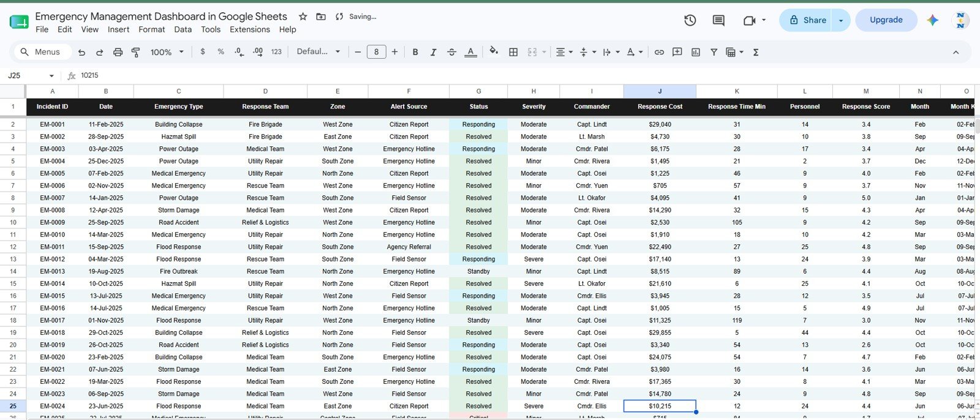980x420 pixels.
Task: Open text rotation dropdown
Action: 635,52
